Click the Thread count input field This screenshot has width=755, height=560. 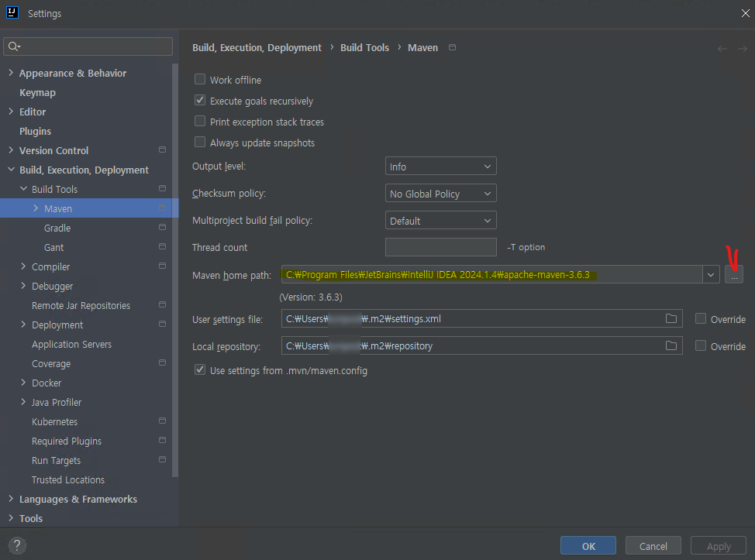440,247
